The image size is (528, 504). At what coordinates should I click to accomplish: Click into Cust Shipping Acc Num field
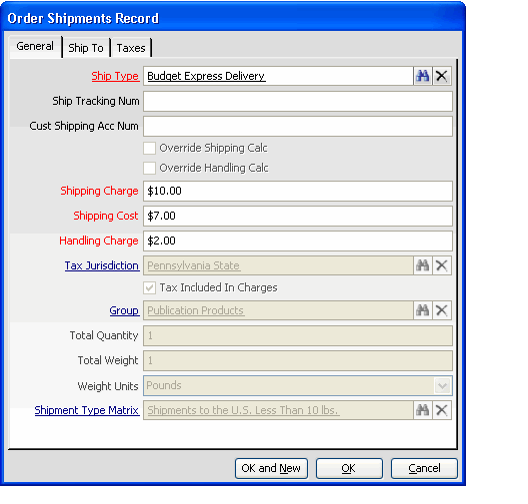tap(298, 126)
